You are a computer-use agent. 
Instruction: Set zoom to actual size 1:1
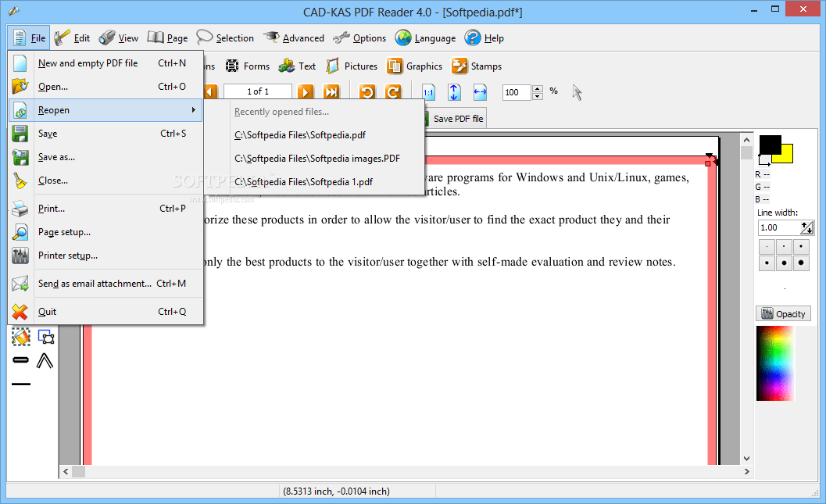429,92
